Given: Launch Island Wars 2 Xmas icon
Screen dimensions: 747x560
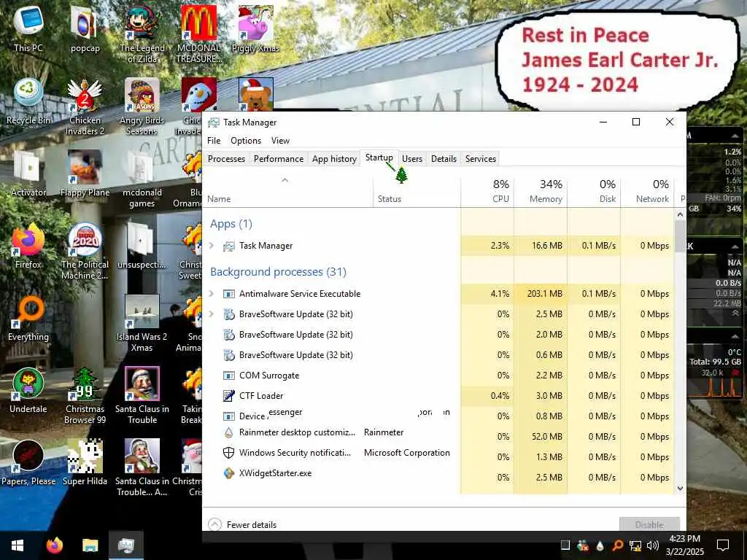Looking at the screenshot, I should click(x=142, y=324).
